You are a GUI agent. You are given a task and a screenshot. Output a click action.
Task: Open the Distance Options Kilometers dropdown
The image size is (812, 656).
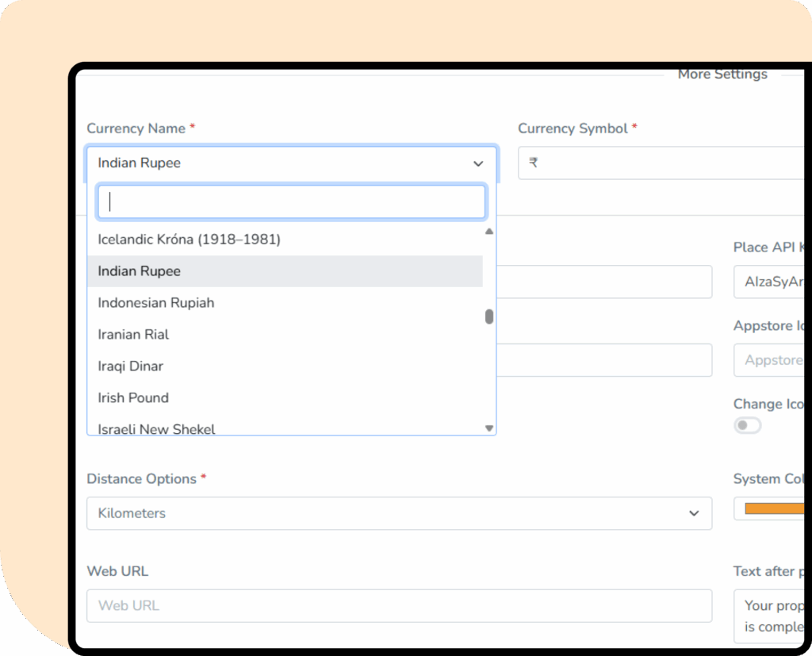(400, 513)
